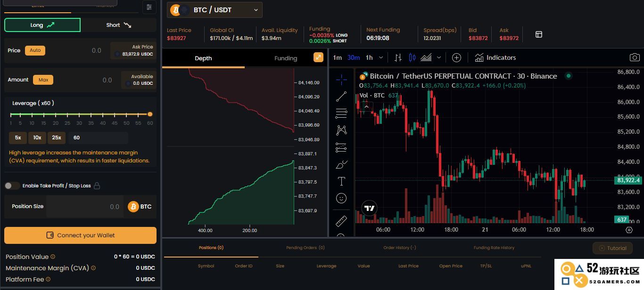644x290 pixels.
Task: Switch to candlestick chart style
Action: (x=412, y=57)
